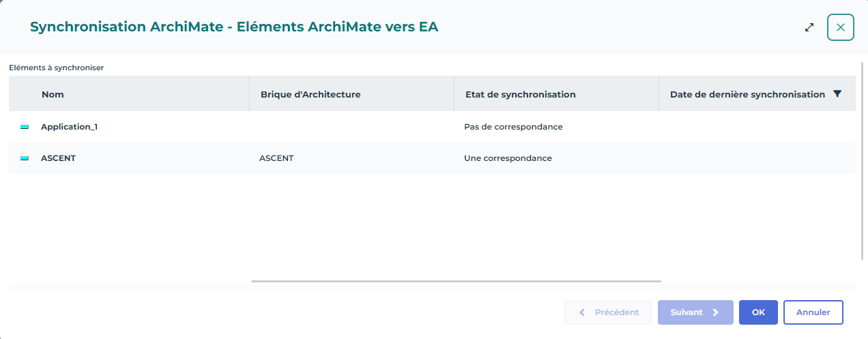This screenshot has width=868, height=339.
Task: Click the horizontal scrollbar under the table
Action: tap(456, 281)
